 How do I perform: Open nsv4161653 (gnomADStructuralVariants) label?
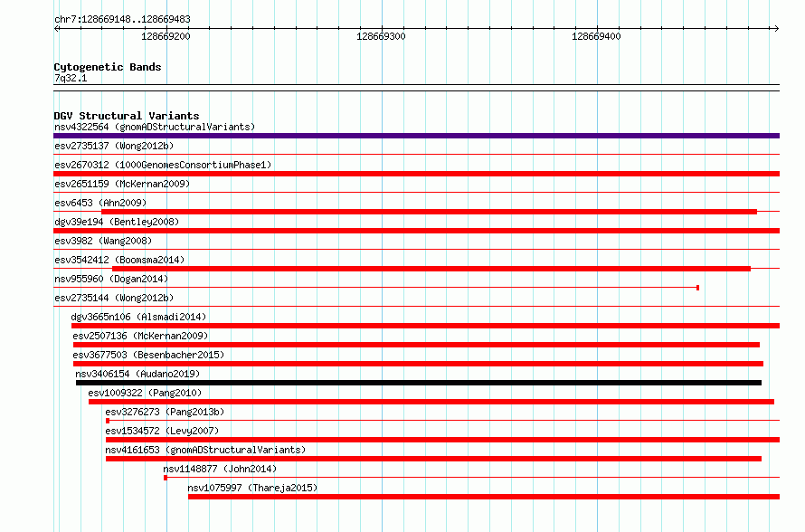[x=205, y=450]
